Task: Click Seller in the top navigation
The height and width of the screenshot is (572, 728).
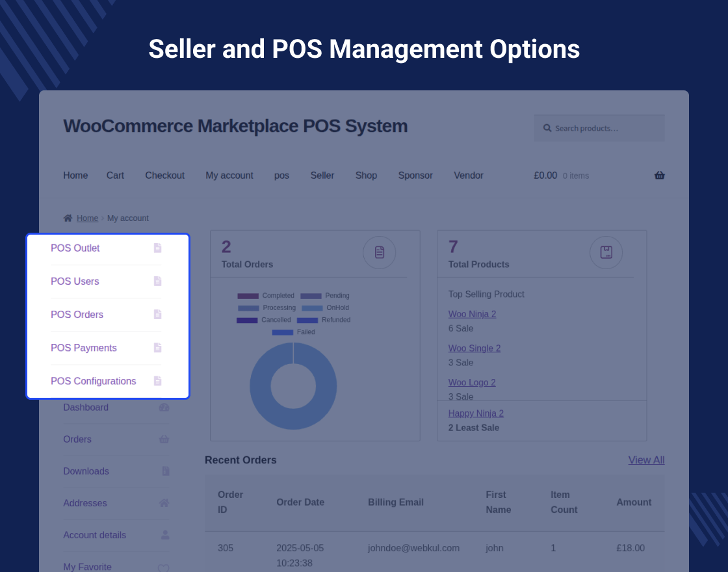Action: point(322,175)
